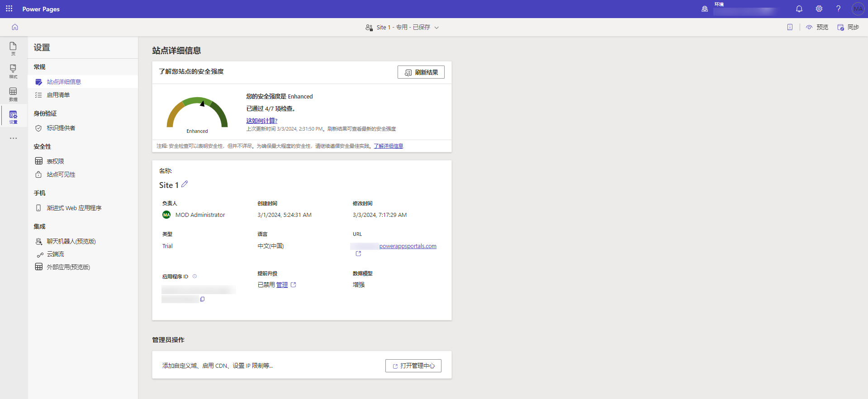Click the 同步 button
This screenshot has height=399, width=868.
click(848, 27)
